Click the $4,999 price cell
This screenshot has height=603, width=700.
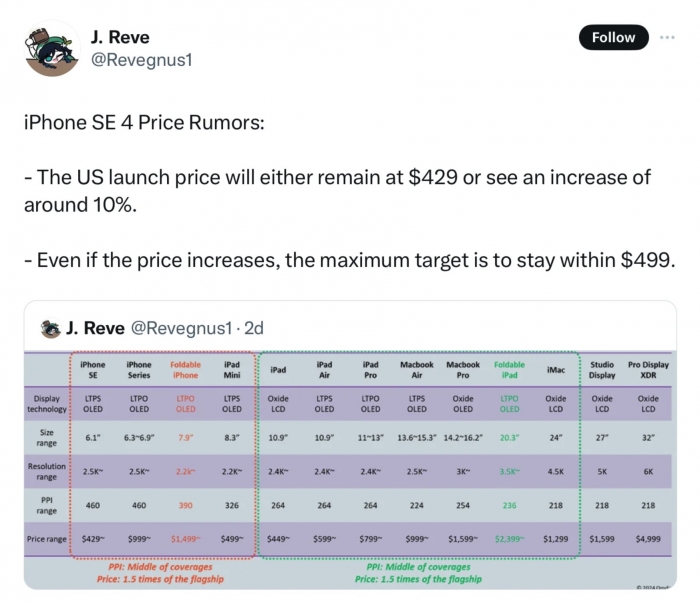pos(648,538)
